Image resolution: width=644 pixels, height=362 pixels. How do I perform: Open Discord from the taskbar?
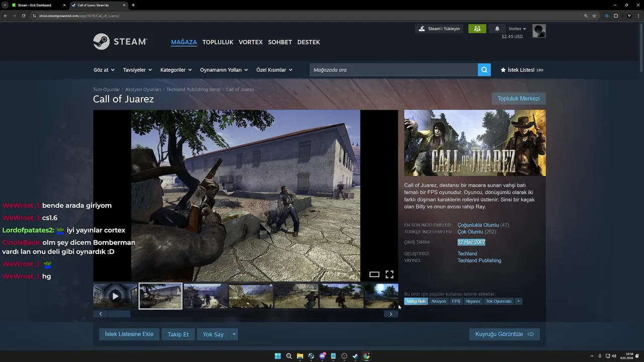(322, 356)
